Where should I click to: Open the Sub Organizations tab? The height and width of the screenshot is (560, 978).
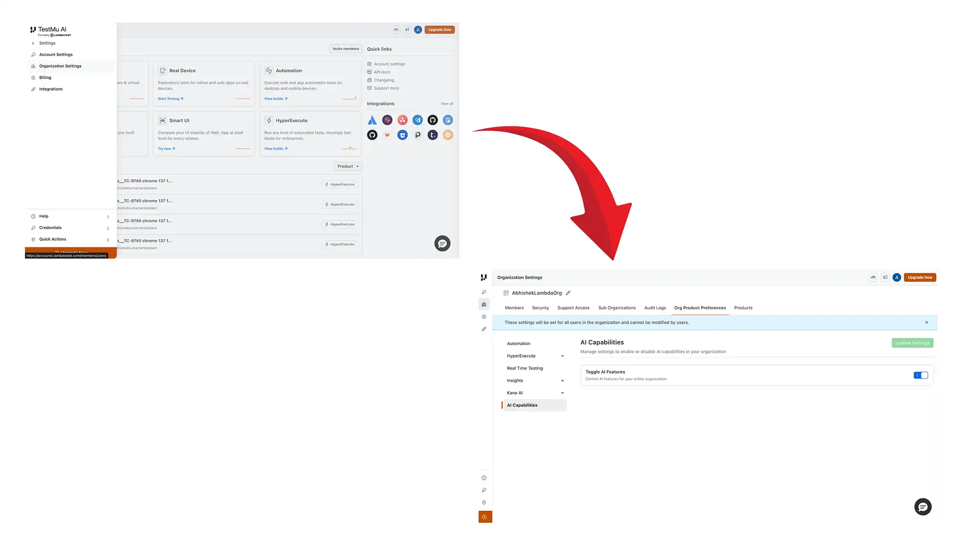tap(617, 308)
